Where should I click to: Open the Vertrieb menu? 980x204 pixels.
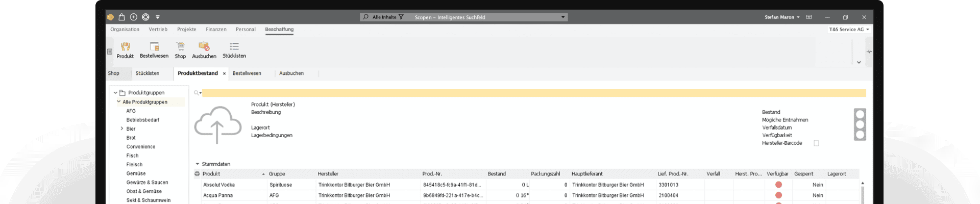[x=158, y=30]
